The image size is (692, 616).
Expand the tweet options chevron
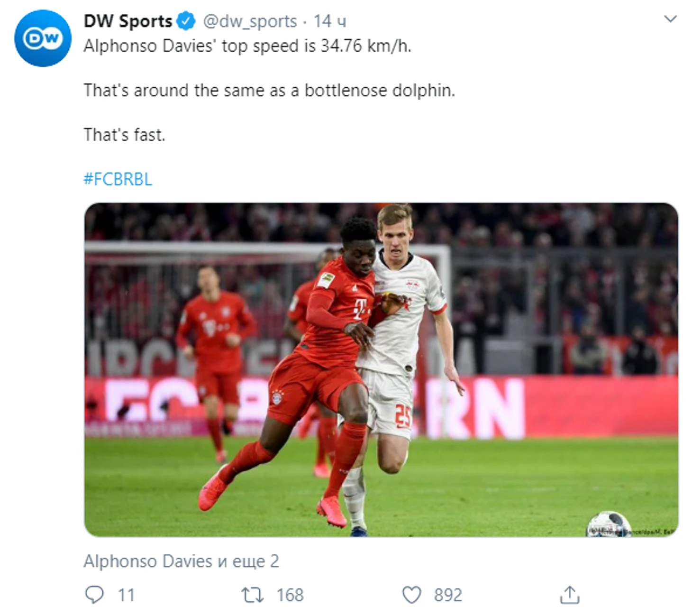670,19
